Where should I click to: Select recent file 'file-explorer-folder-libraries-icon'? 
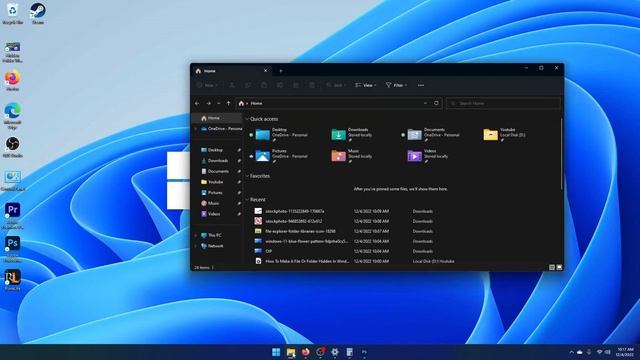tap(300, 231)
